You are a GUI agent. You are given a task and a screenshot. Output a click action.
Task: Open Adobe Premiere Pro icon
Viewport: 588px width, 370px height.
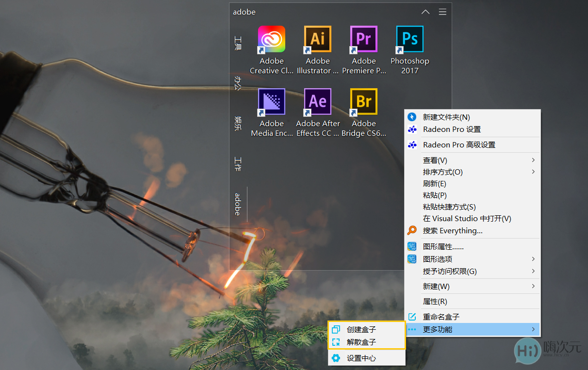coord(364,39)
